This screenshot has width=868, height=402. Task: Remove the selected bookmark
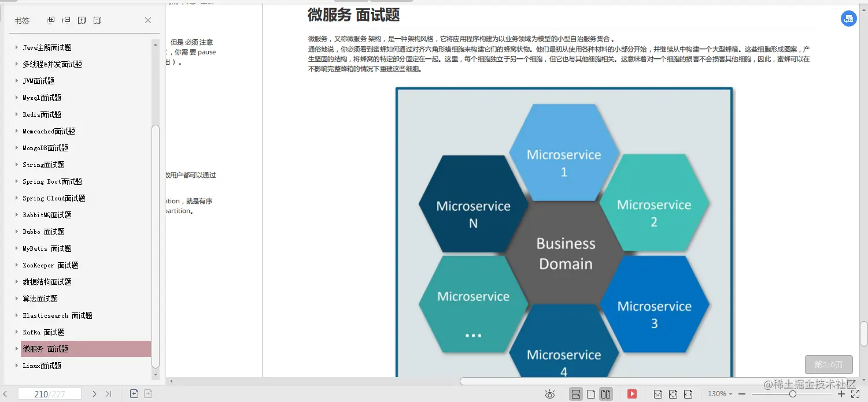(x=97, y=20)
